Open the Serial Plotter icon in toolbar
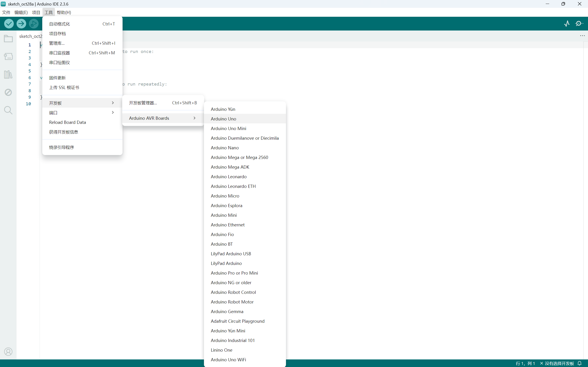The image size is (588, 367). [x=567, y=24]
